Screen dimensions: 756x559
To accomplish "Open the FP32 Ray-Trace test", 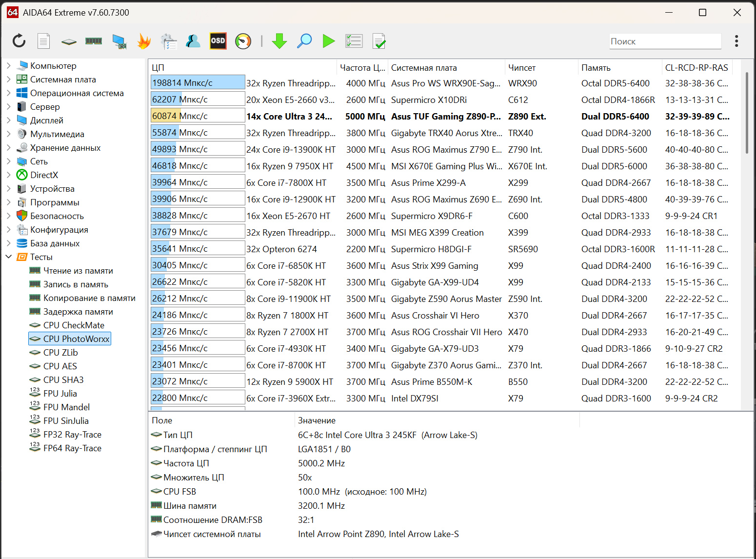I will click(x=72, y=434).
